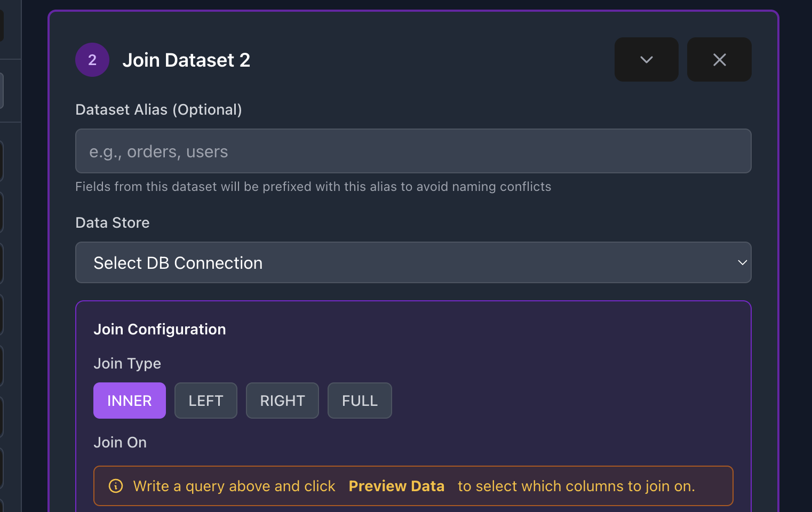
Task: Click the Join Type label
Action: (x=127, y=363)
